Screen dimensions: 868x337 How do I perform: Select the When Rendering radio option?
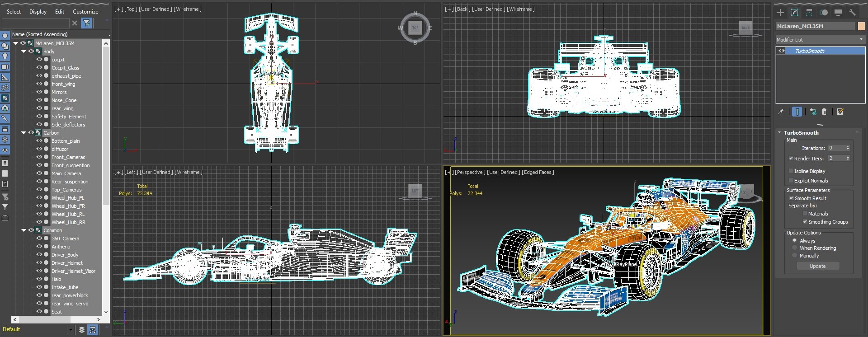[795, 248]
